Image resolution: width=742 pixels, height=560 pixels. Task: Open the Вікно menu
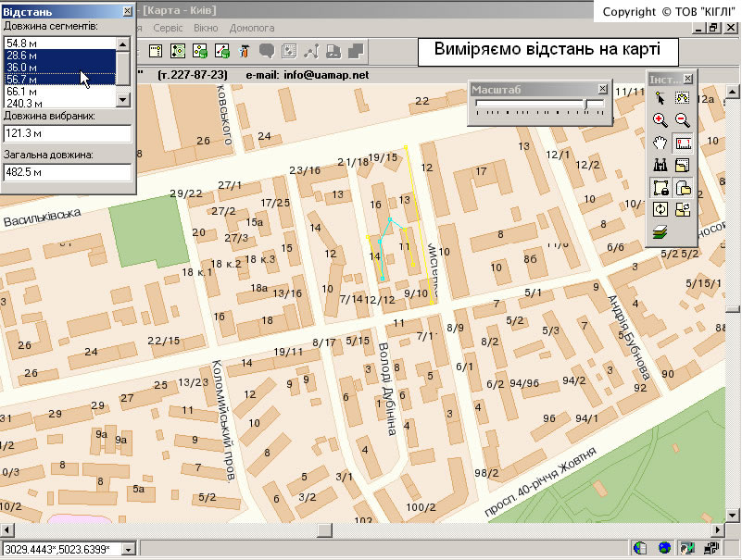[206, 28]
